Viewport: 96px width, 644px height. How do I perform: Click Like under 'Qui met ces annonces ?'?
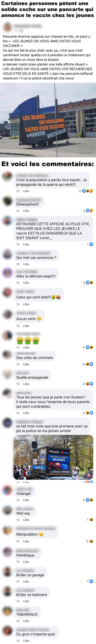26,264
